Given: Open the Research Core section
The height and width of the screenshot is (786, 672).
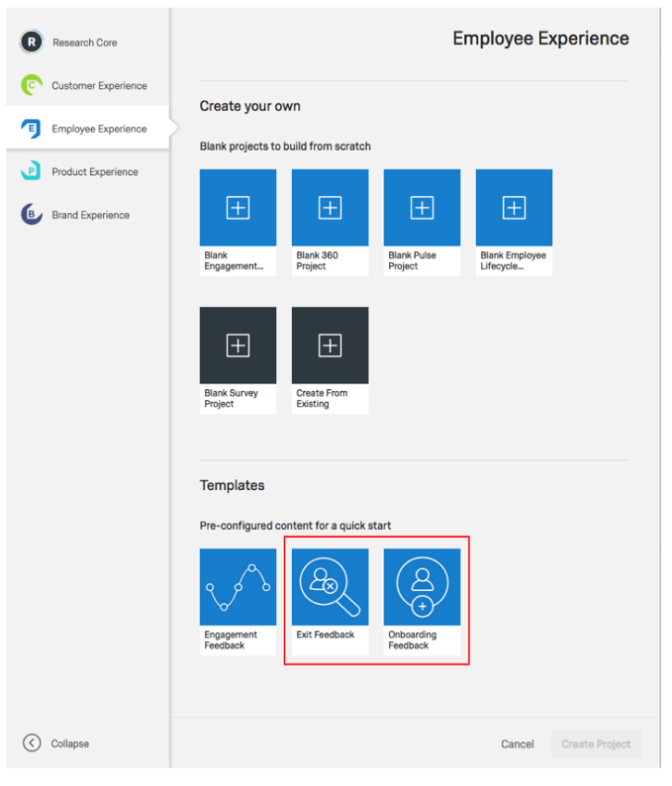Looking at the screenshot, I should pyautogui.click(x=85, y=43).
